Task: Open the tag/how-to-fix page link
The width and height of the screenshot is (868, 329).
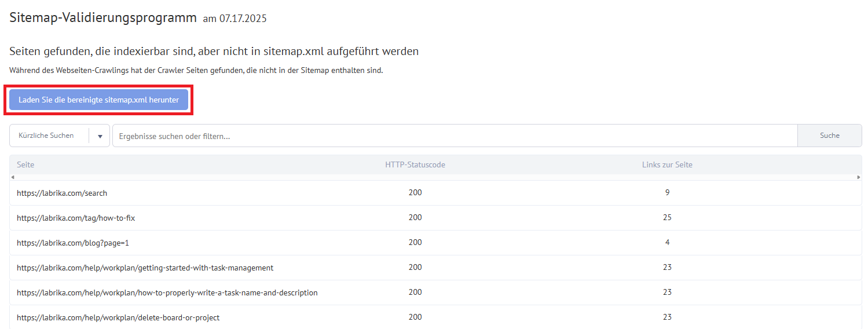Action: pyautogui.click(x=76, y=218)
